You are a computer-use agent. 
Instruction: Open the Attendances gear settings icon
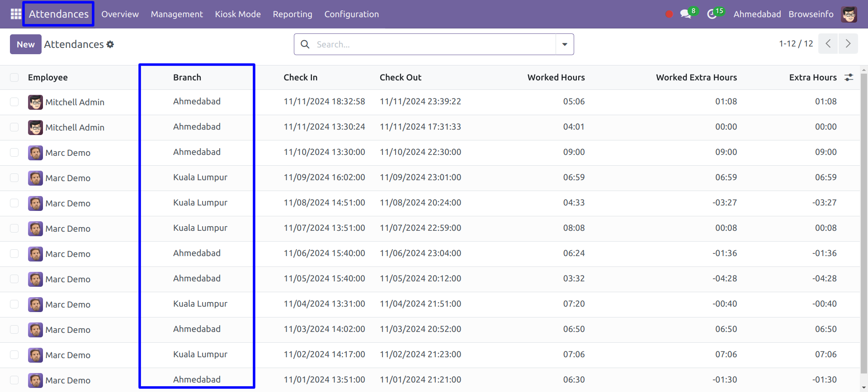[110, 44]
